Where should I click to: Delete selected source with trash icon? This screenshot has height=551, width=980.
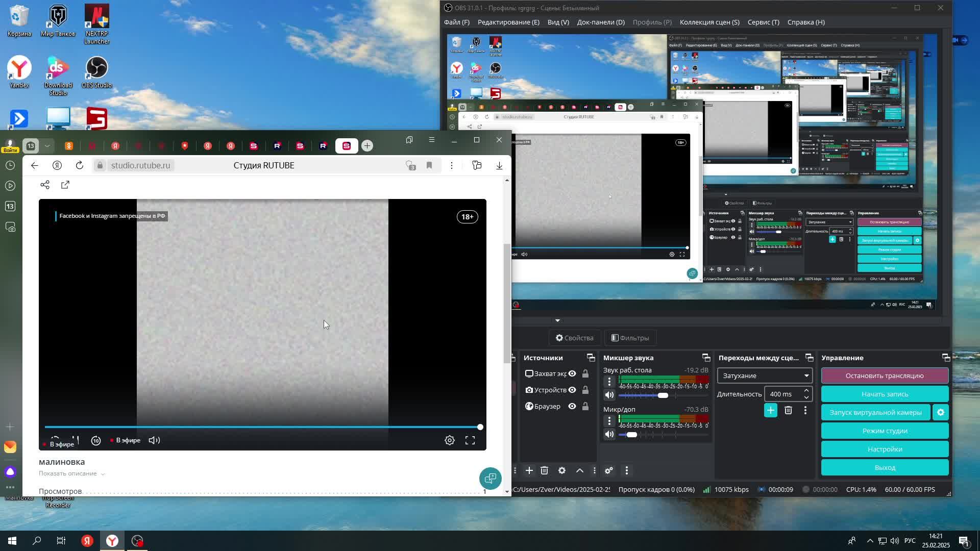click(544, 470)
